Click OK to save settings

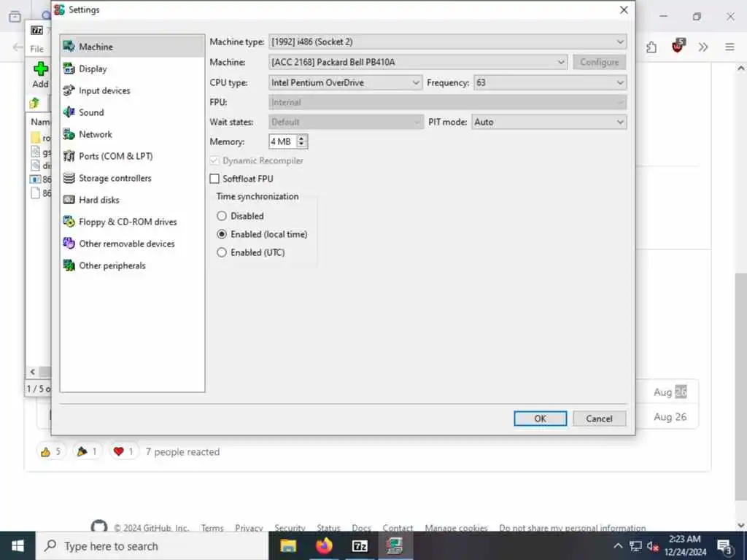541,419
